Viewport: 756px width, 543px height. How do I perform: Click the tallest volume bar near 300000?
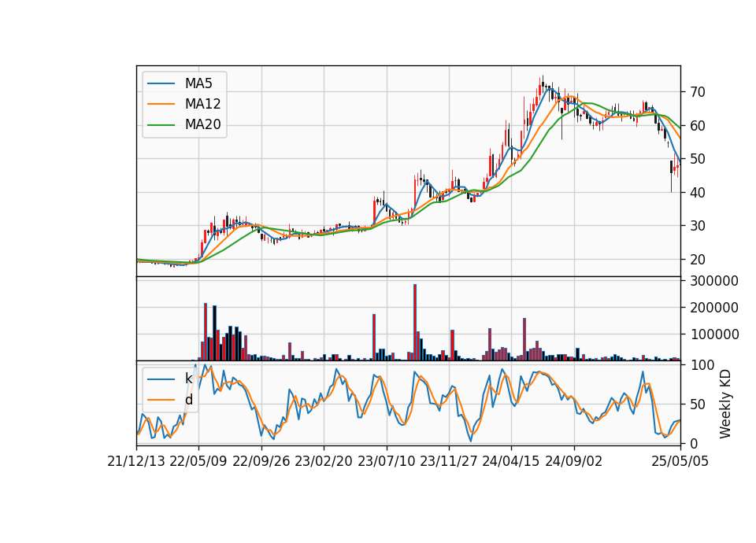click(415, 323)
